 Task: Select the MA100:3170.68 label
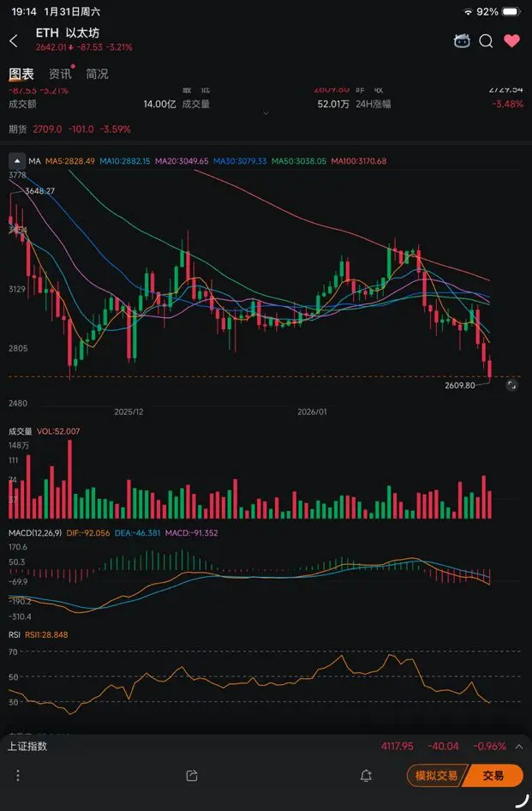359,161
